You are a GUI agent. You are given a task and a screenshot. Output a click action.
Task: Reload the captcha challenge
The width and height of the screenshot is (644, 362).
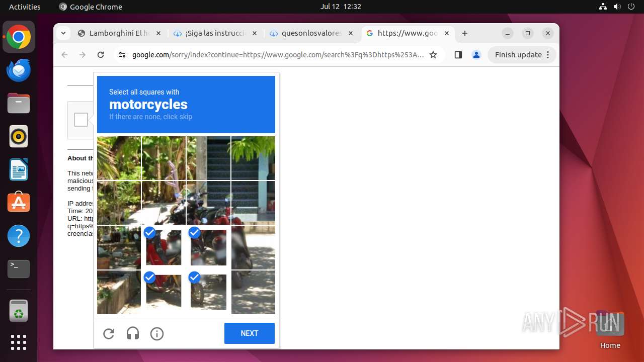click(x=109, y=333)
